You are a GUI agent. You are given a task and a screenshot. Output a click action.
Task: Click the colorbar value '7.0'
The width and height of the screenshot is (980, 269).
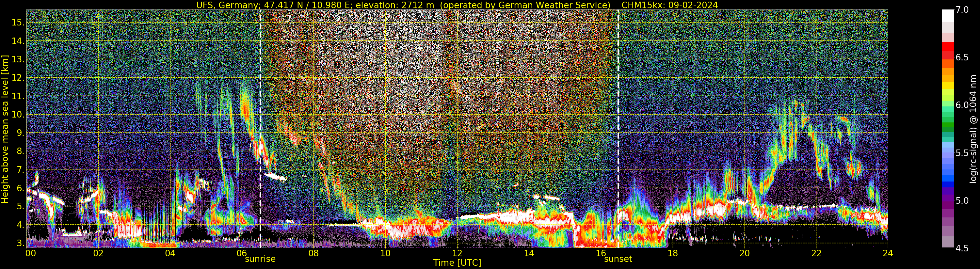coord(962,10)
